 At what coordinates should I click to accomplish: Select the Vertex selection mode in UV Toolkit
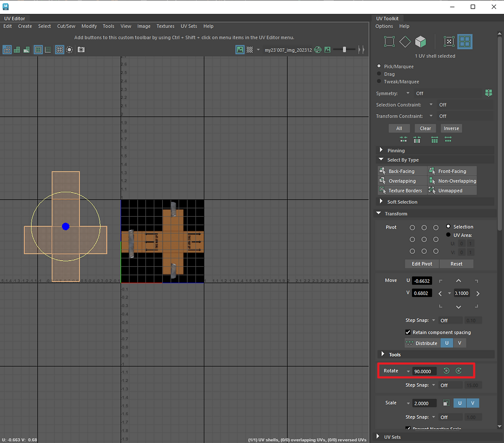click(389, 41)
